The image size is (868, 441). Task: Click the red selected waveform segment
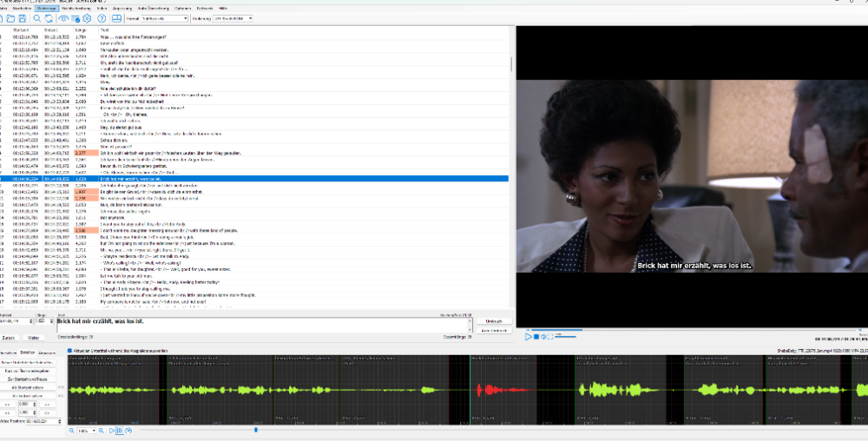tap(502, 390)
